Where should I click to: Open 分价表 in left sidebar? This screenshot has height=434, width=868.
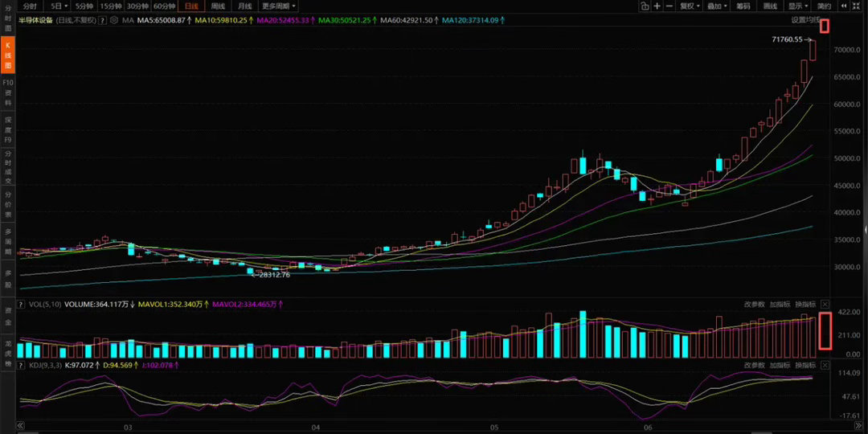point(8,204)
